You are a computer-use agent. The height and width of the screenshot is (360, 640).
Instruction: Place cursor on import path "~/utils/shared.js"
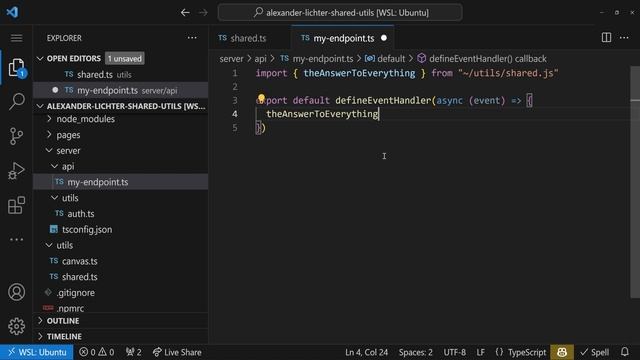click(508, 73)
